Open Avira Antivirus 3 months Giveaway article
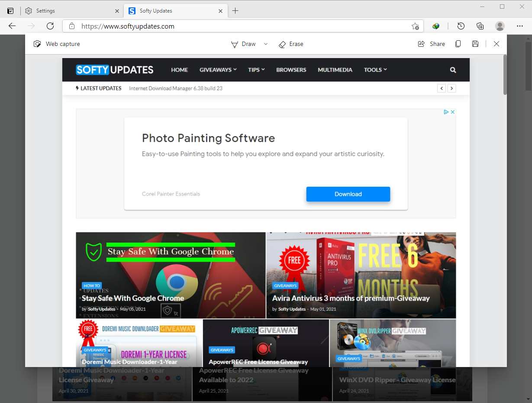This screenshot has height=403, width=532. [x=351, y=298]
